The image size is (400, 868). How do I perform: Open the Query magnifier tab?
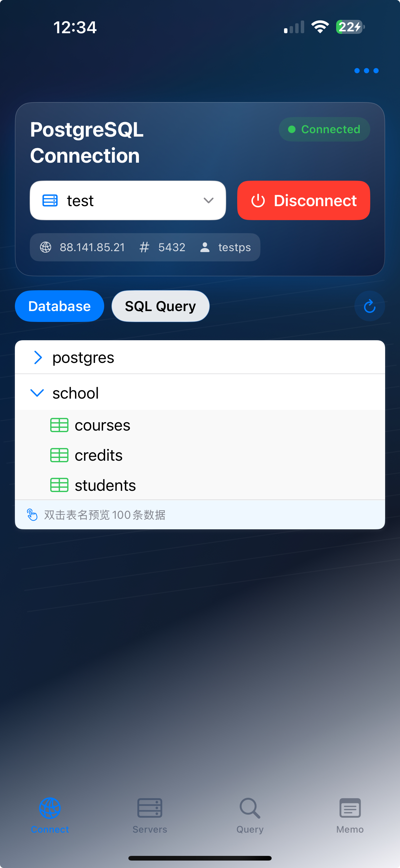[250, 808]
